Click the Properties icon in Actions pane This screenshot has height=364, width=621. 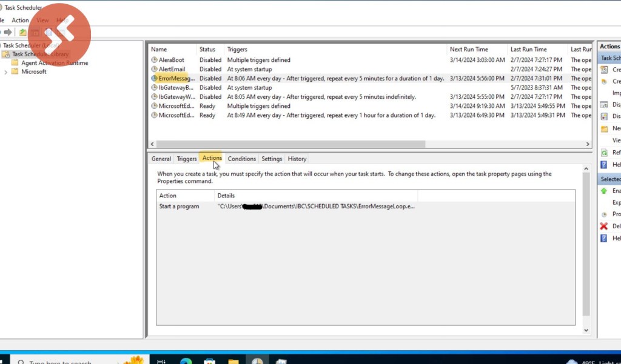click(x=604, y=214)
